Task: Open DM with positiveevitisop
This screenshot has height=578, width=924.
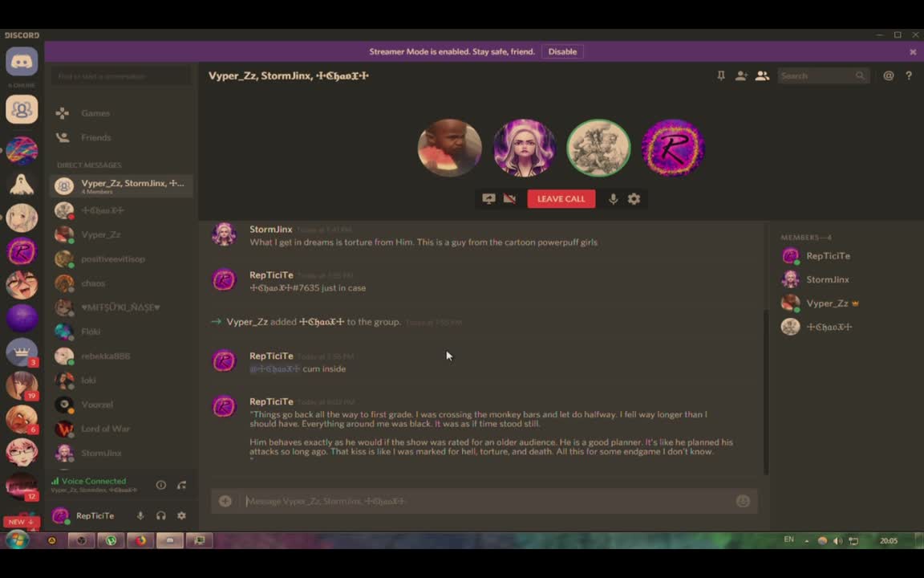Action: pos(121,259)
